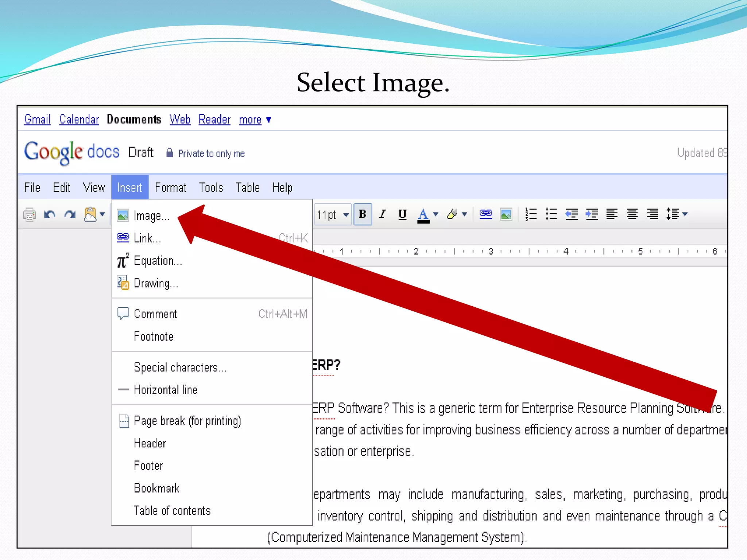Open the Reader link
The image size is (747, 560).
pyautogui.click(x=214, y=119)
